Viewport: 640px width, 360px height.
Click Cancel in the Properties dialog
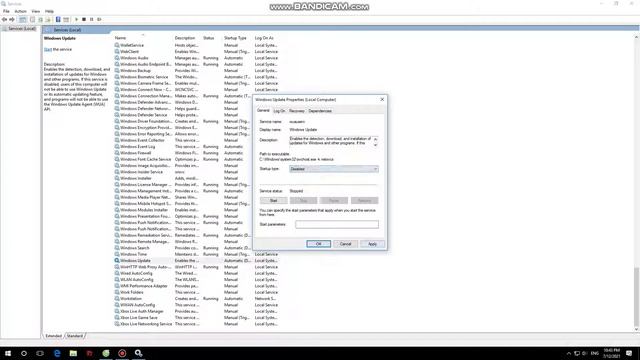(x=345, y=244)
